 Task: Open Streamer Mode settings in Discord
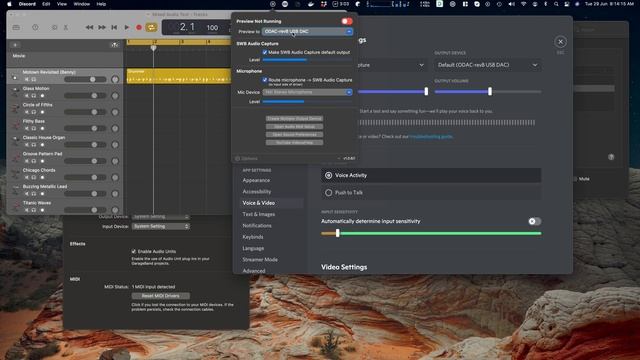[260, 260]
